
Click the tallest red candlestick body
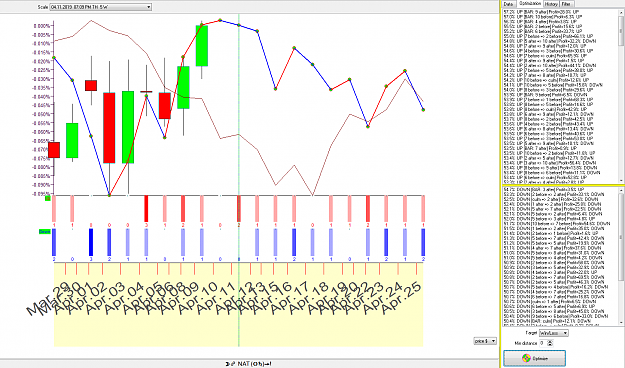[109, 128]
